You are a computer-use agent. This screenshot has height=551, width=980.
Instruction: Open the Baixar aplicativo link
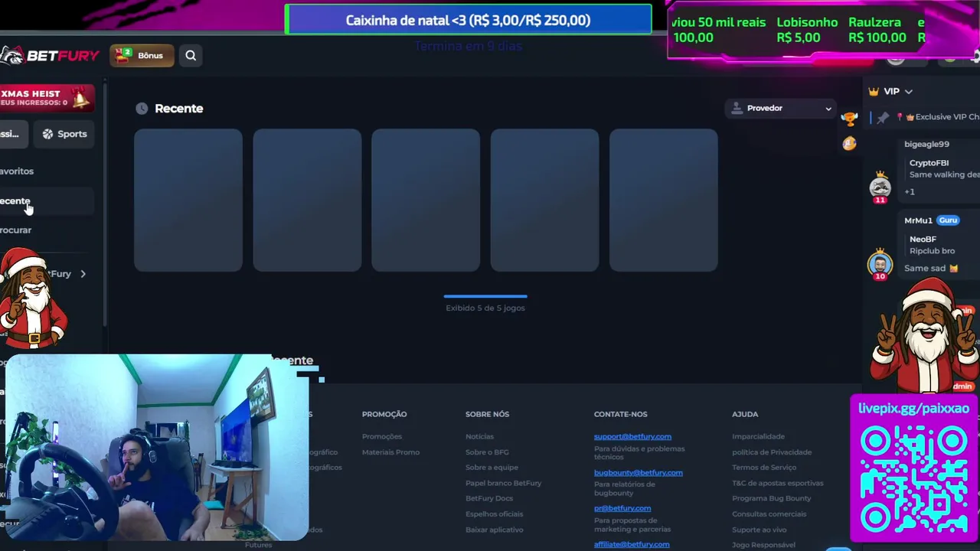pyautogui.click(x=495, y=530)
